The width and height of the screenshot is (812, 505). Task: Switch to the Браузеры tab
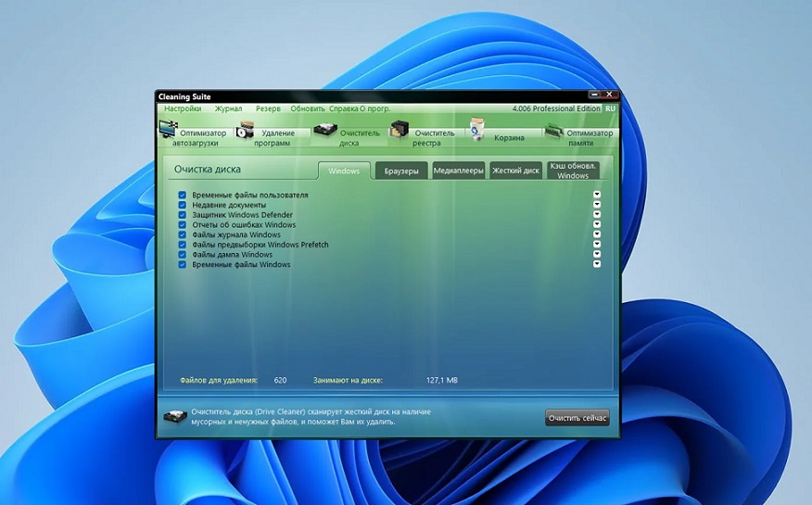coord(401,170)
